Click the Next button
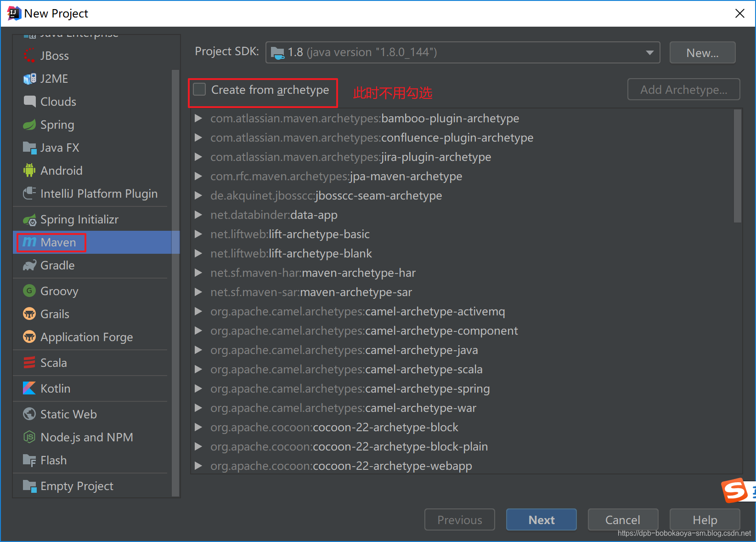The image size is (756, 542). (x=542, y=519)
